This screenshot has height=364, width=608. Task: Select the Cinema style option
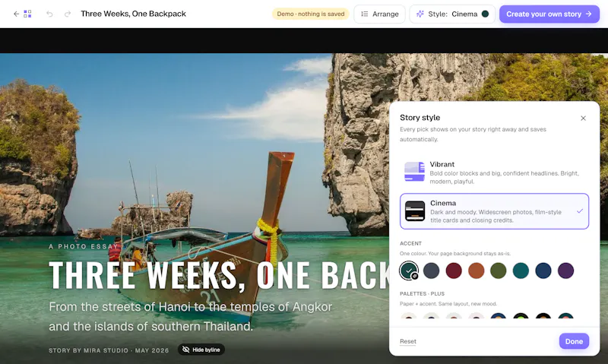tap(495, 211)
